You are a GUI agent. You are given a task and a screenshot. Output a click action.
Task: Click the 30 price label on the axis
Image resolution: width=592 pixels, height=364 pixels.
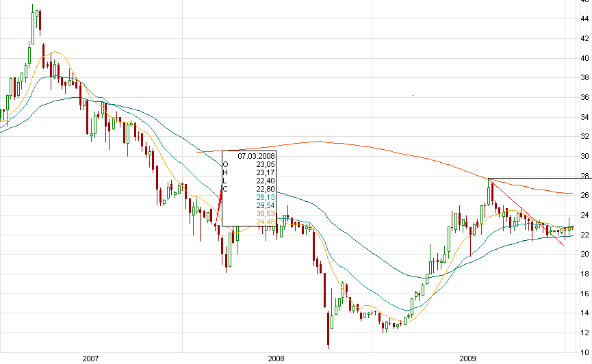tap(585, 156)
